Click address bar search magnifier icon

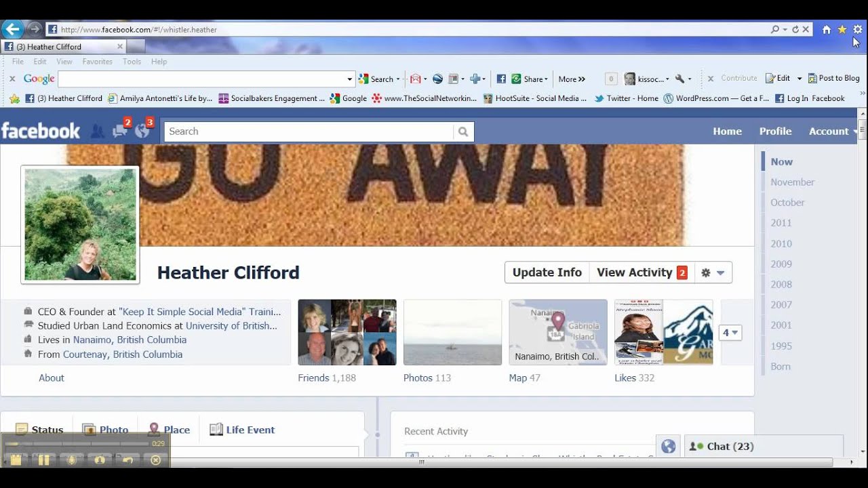tap(775, 29)
